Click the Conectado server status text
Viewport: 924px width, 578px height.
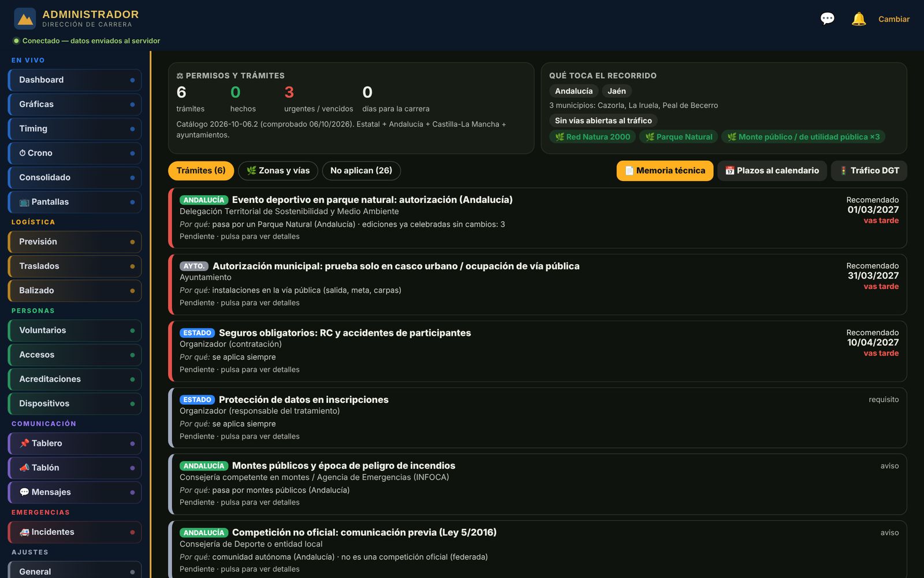[x=91, y=41]
